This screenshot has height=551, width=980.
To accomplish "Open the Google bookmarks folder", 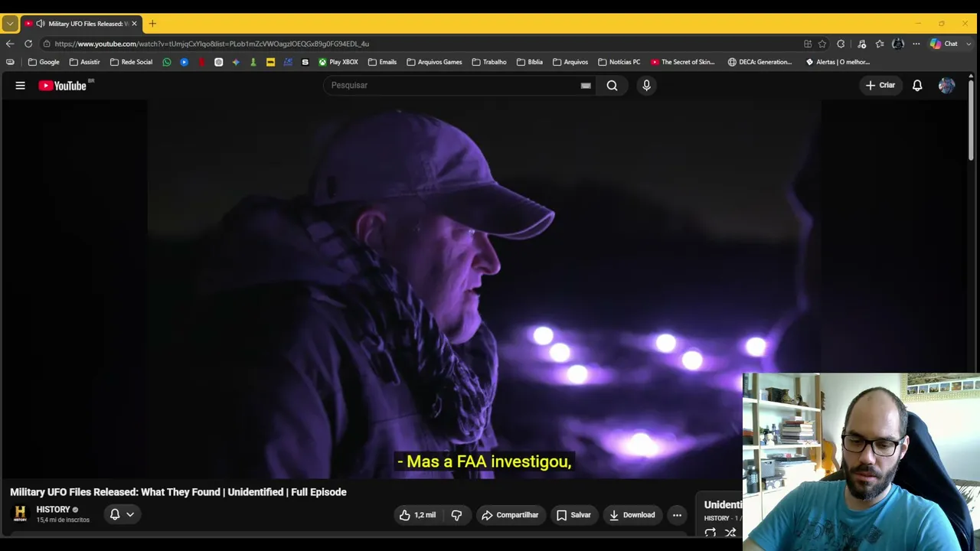I will tap(44, 62).
